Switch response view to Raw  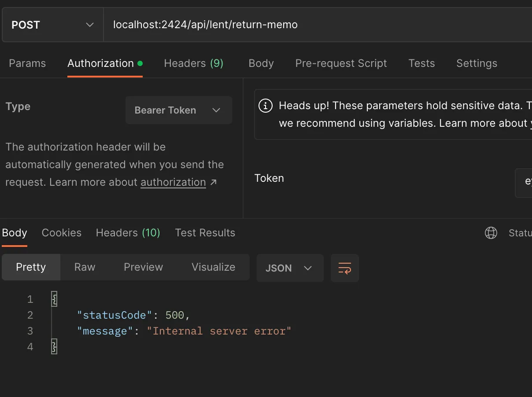85,267
